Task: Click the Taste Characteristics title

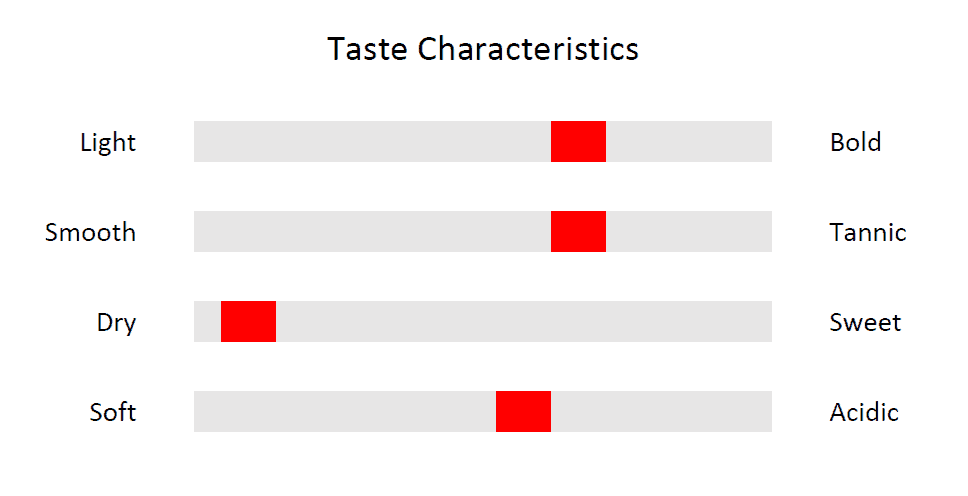Action: click(483, 49)
